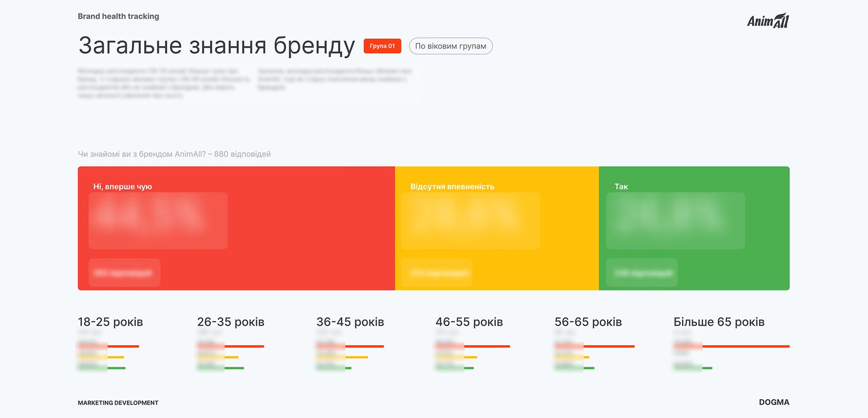Open the 'По віковим групам' pill filter
Screen dimensions: 868x418
pyautogui.click(x=451, y=46)
